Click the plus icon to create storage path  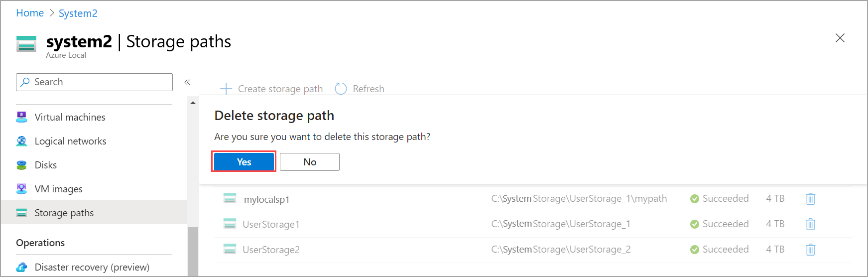(x=226, y=89)
